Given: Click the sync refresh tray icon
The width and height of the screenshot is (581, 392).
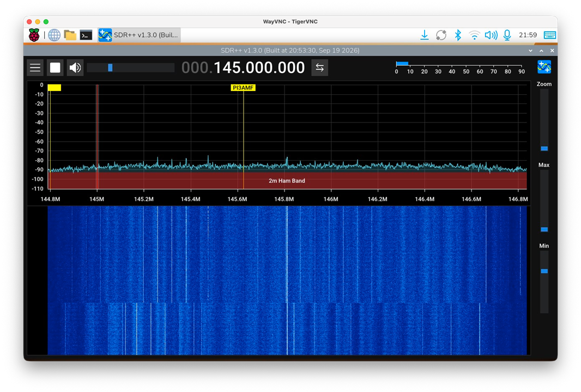Looking at the screenshot, I should (441, 35).
